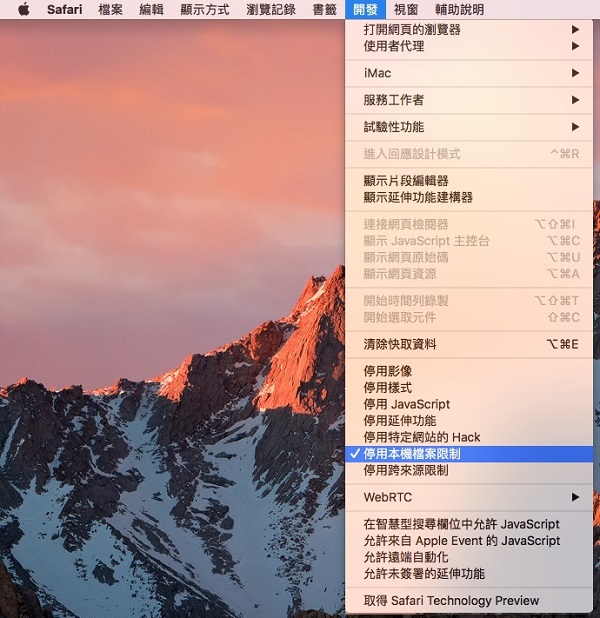Toggle 停用影像 option
The image size is (600, 618).
point(469,371)
